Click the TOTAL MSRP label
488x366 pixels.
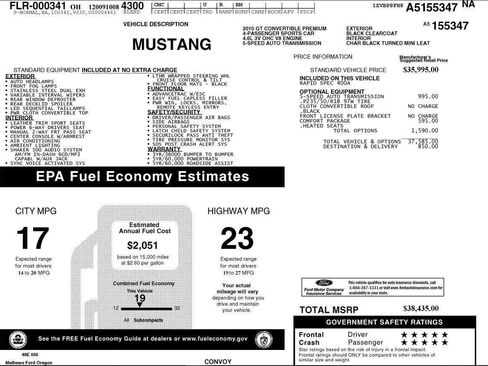(x=329, y=310)
